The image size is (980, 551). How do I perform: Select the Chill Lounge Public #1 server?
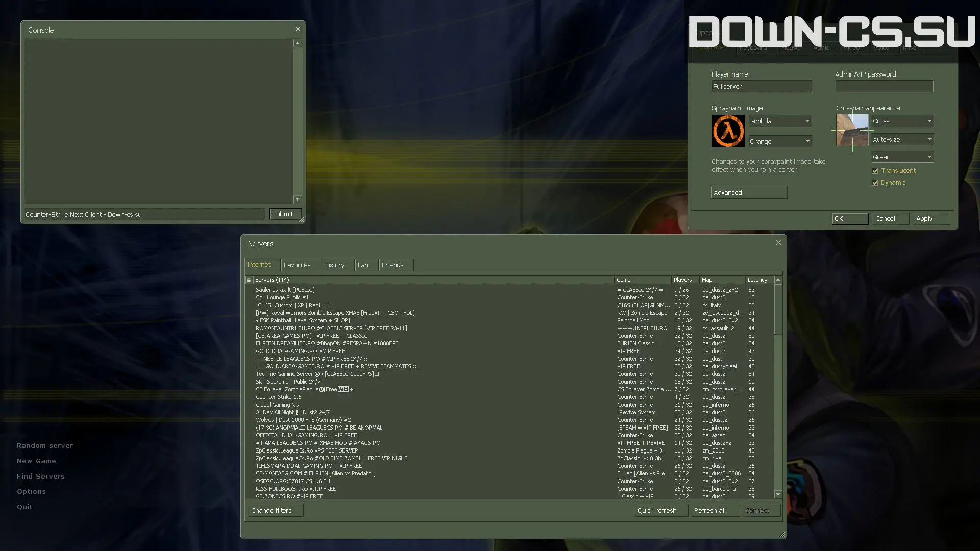[x=508, y=297]
